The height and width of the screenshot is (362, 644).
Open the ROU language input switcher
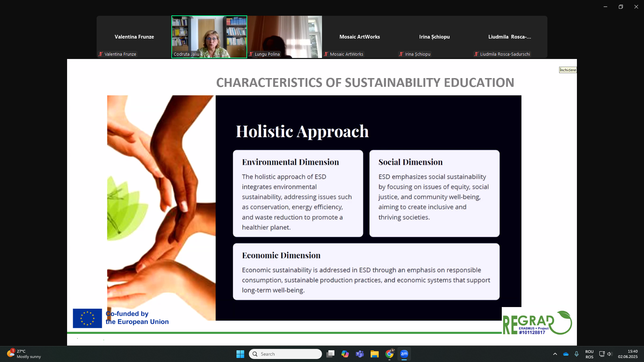589,354
